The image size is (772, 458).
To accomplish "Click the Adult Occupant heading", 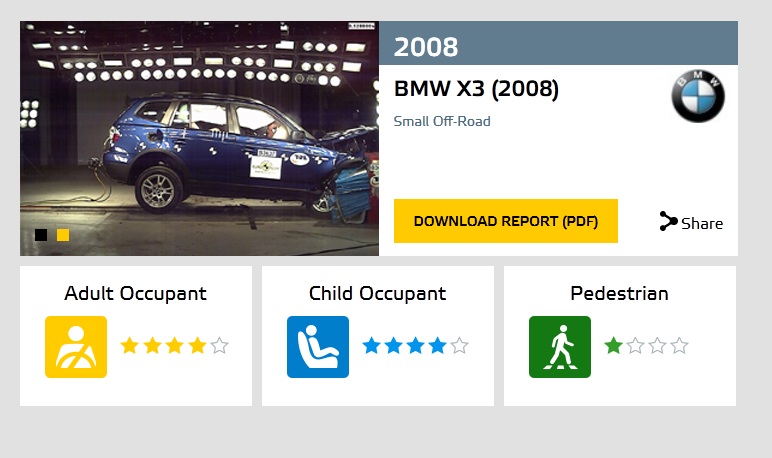I will coord(135,294).
